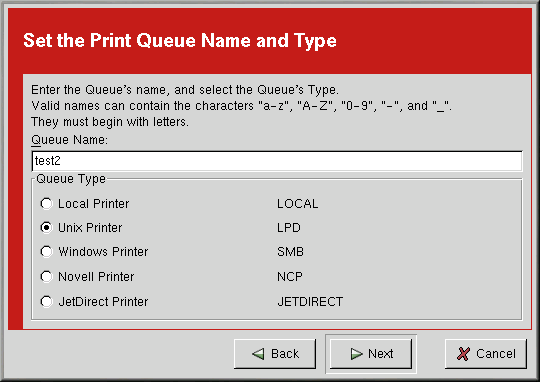540x382 pixels.
Task: Click the green left arrow Back icon
Action: pyautogui.click(x=258, y=354)
